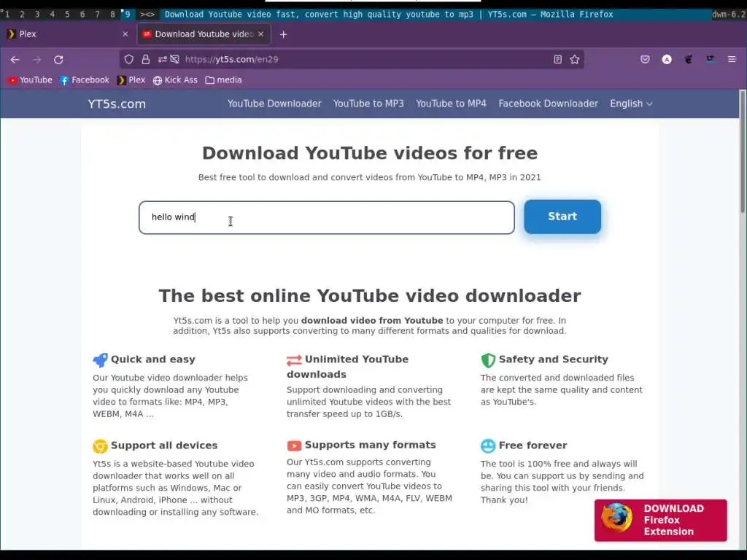The image size is (747, 560).
Task: Switch to dwm workspace tag 5
Action: click(x=67, y=15)
